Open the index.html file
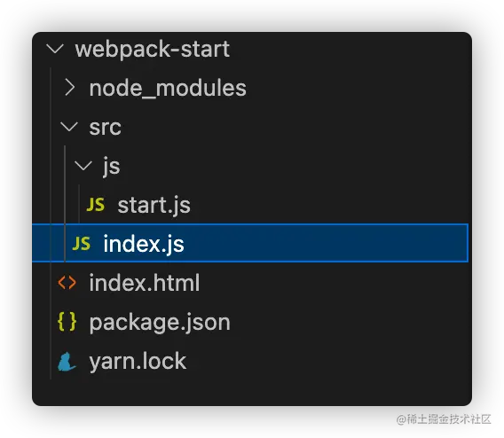 pos(145,283)
